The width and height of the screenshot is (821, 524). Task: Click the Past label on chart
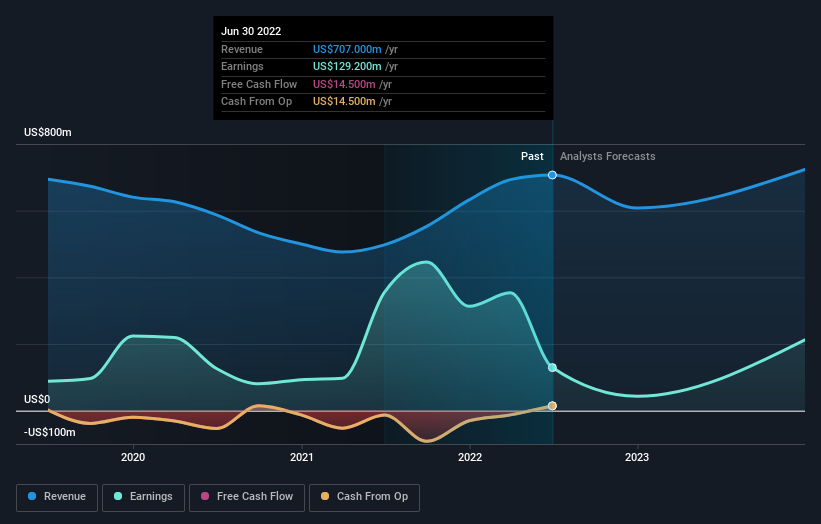[x=532, y=156]
